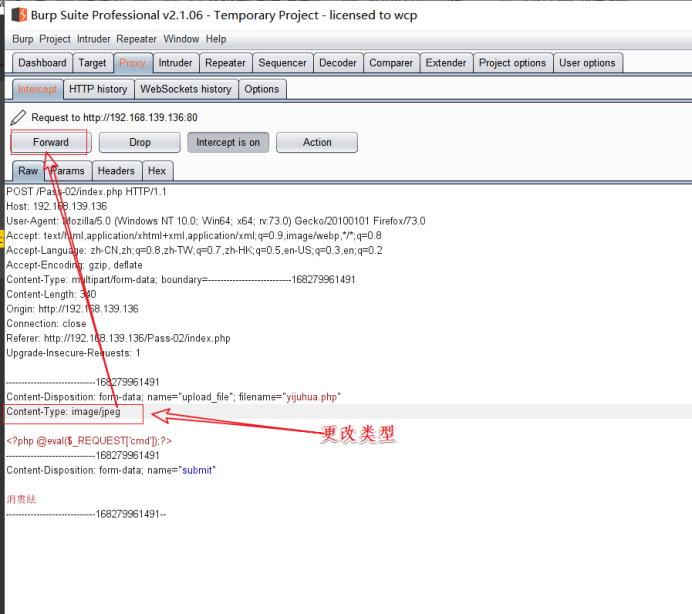Open the Window menu
This screenshot has height=614, width=692.
(181, 39)
